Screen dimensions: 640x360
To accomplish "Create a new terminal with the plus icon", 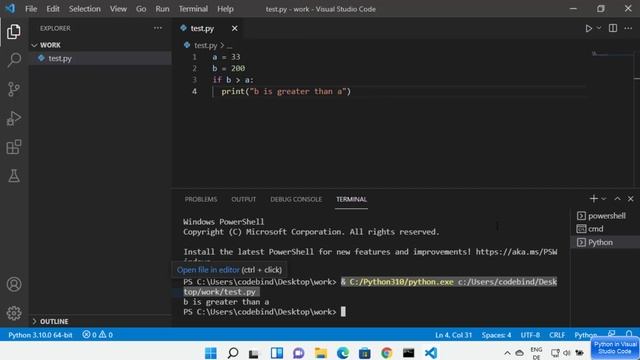I will (593, 199).
